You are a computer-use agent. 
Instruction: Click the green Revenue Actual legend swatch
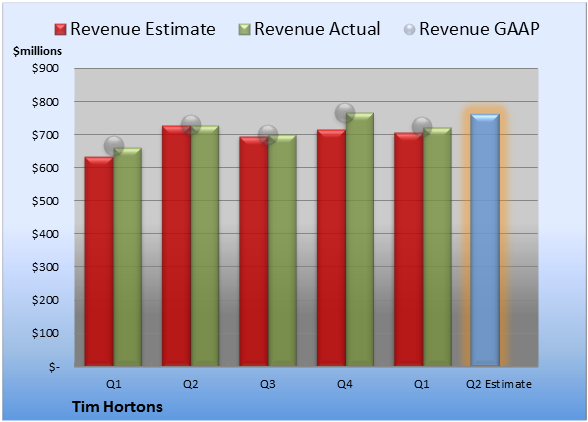click(x=244, y=30)
